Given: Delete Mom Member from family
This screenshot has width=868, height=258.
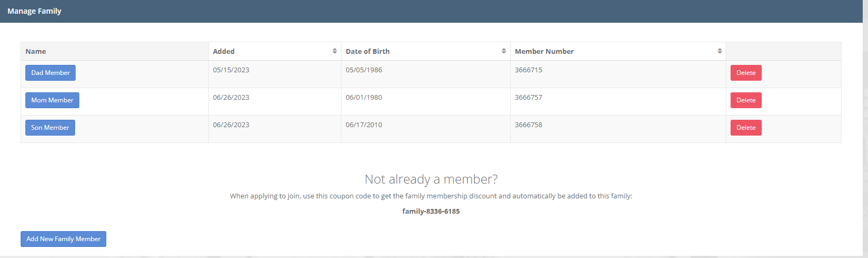Looking at the screenshot, I should (746, 100).
